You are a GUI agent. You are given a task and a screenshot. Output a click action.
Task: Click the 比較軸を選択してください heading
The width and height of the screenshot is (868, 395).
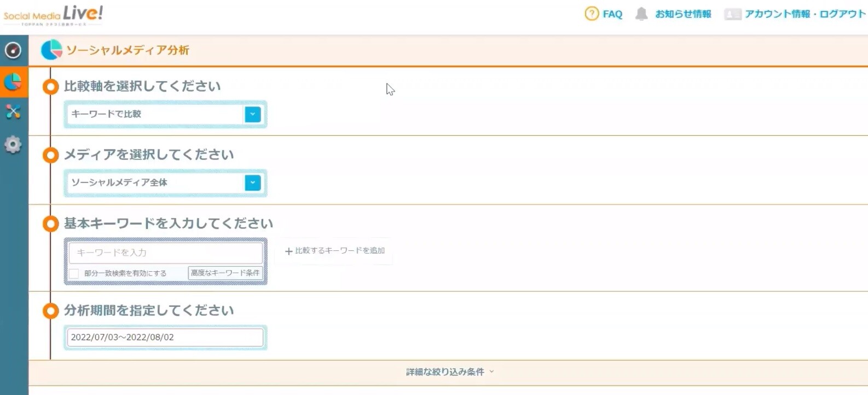click(x=142, y=86)
